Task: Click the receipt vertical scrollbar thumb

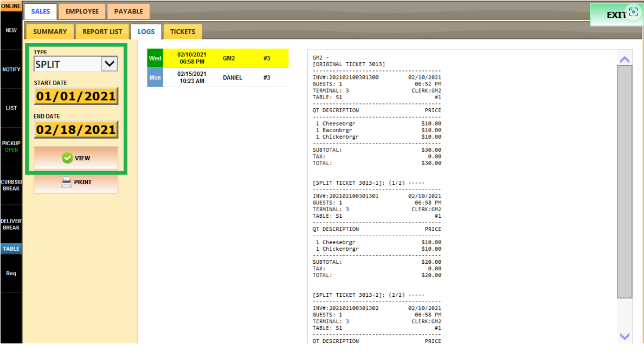Action: coord(624,181)
